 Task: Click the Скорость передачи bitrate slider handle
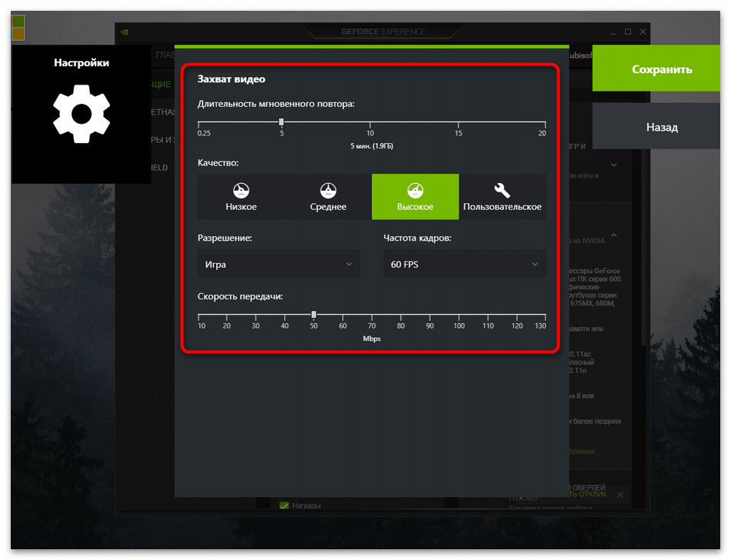(x=314, y=314)
